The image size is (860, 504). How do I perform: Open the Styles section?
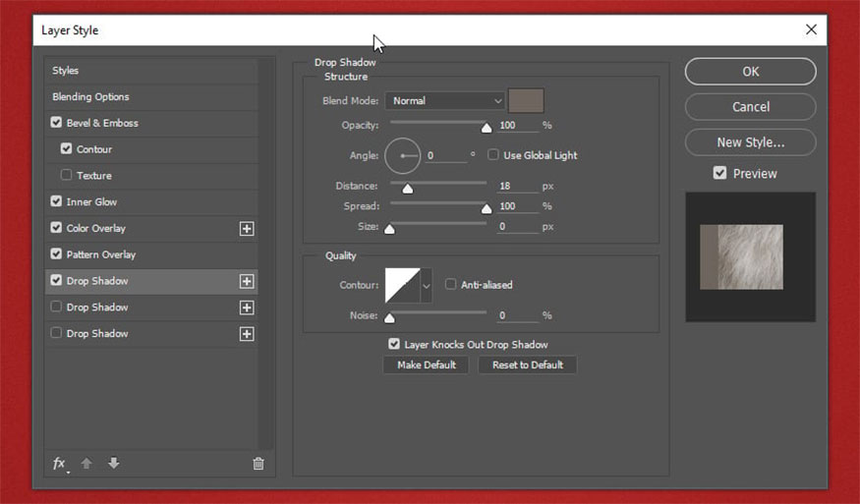66,71
